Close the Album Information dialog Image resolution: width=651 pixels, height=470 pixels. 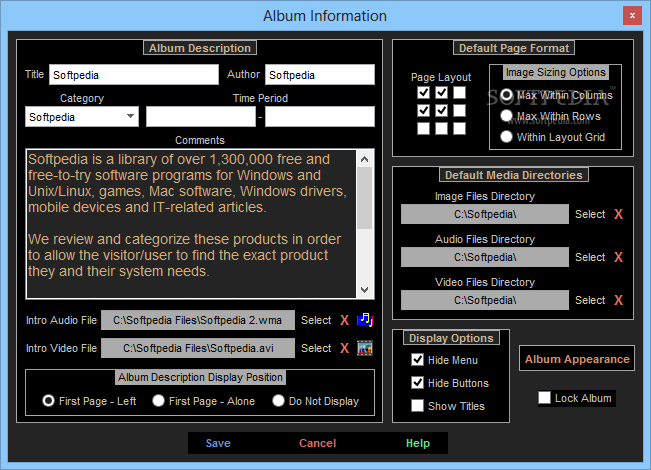pos(632,16)
